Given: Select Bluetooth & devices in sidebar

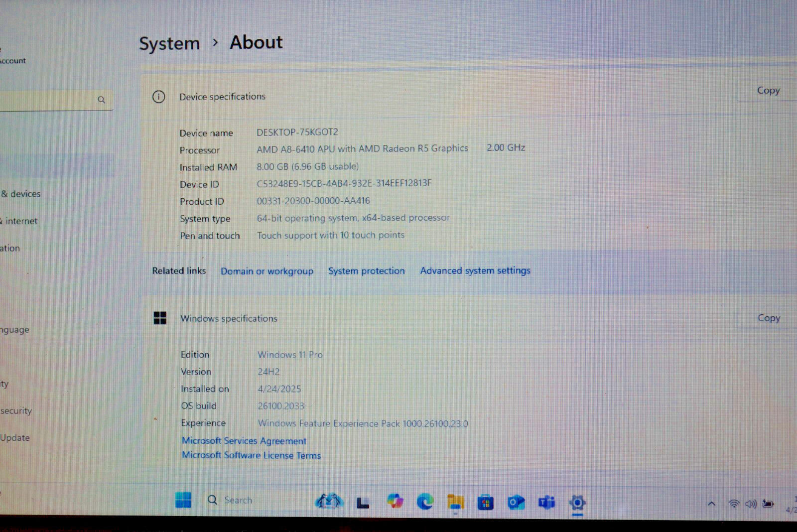Looking at the screenshot, I should coord(21,194).
